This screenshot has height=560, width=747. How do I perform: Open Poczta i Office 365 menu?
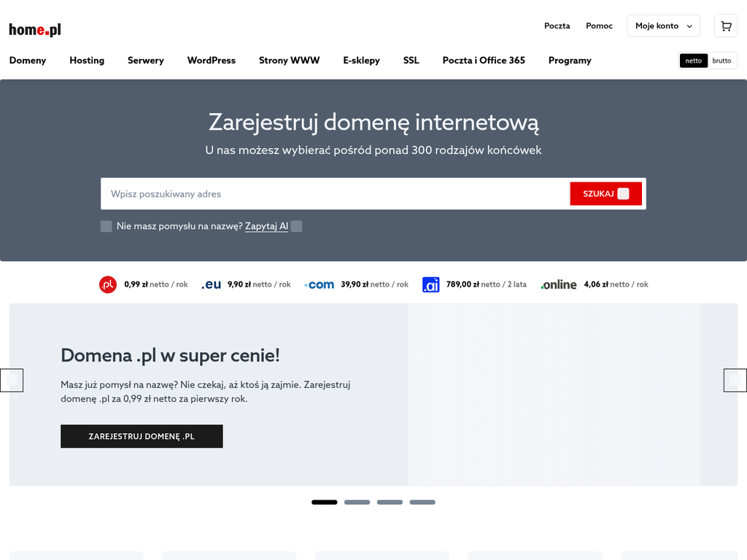(484, 61)
